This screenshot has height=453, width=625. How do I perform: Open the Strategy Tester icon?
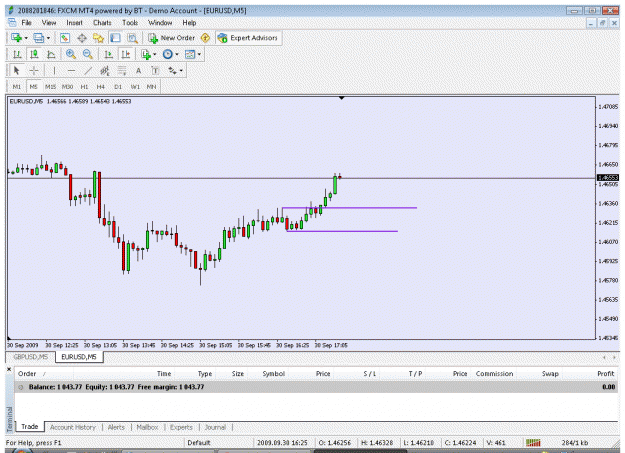coord(132,38)
